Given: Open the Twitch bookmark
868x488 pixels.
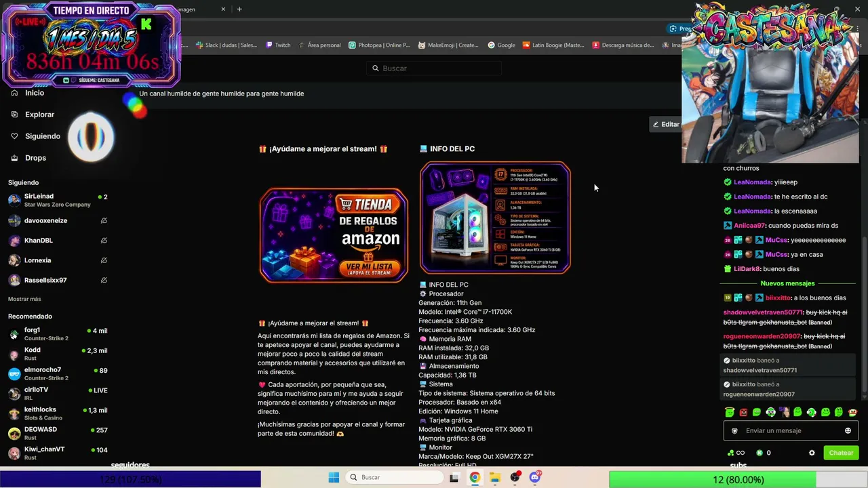Looking at the screenshot, I should tap(278, 45).
